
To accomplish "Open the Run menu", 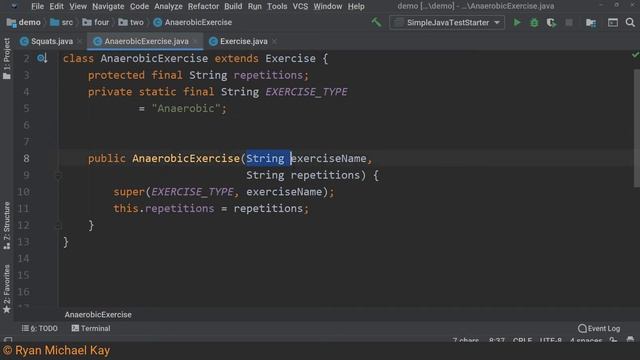I will (x=255, y=6).
